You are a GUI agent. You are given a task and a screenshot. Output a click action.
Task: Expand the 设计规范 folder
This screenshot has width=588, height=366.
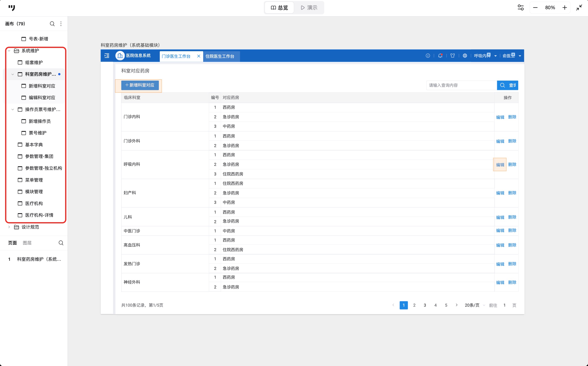pos(9,227)
